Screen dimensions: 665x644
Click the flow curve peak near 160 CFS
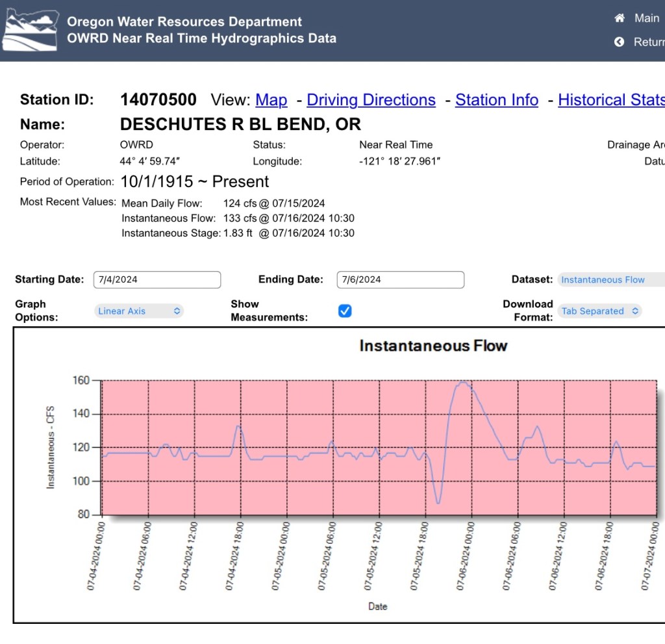(x=462, y=382)
